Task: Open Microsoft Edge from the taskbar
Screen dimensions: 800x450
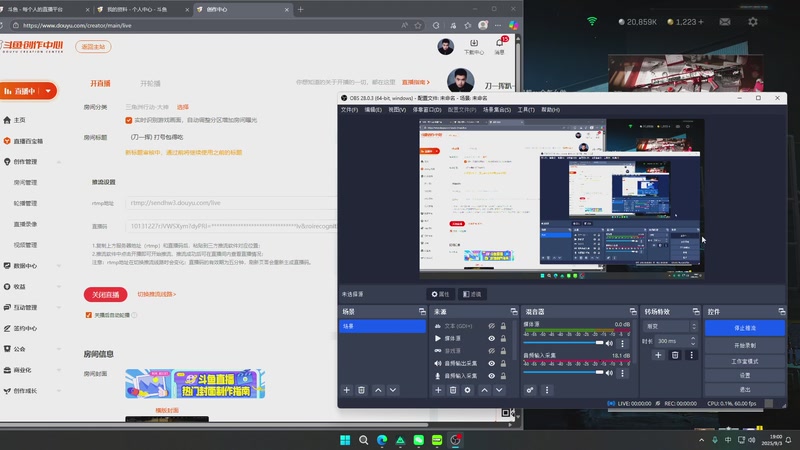Action: click(x=382, y=440)
